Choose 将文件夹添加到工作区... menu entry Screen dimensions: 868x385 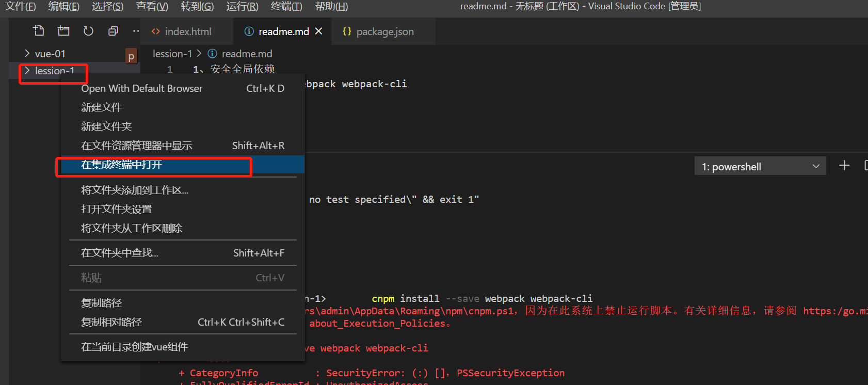(183, 190)
